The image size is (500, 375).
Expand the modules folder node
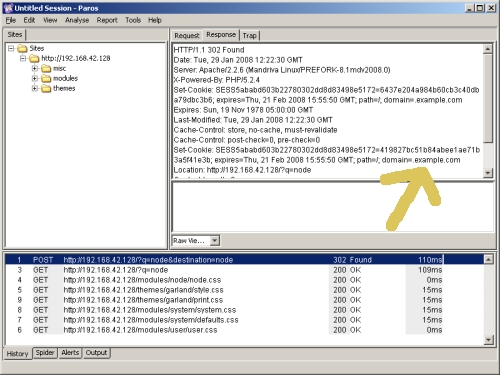(35, 78)
